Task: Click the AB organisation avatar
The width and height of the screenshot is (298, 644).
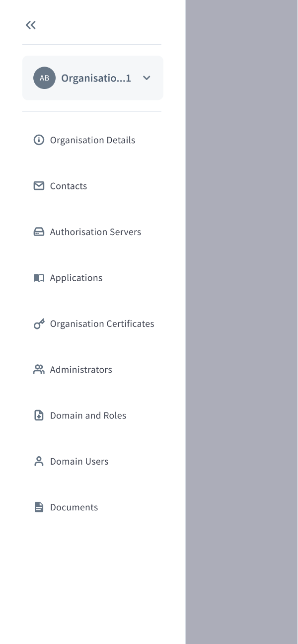Action: pos(44,78)
